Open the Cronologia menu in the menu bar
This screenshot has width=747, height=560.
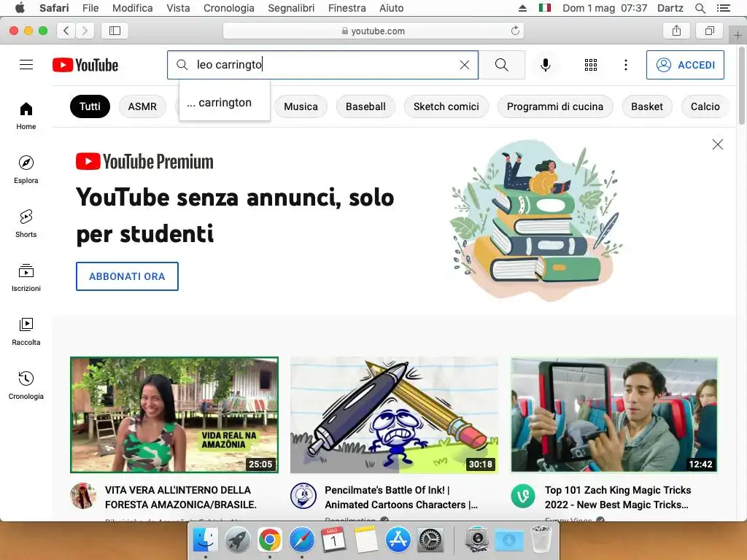coord(228,8)
